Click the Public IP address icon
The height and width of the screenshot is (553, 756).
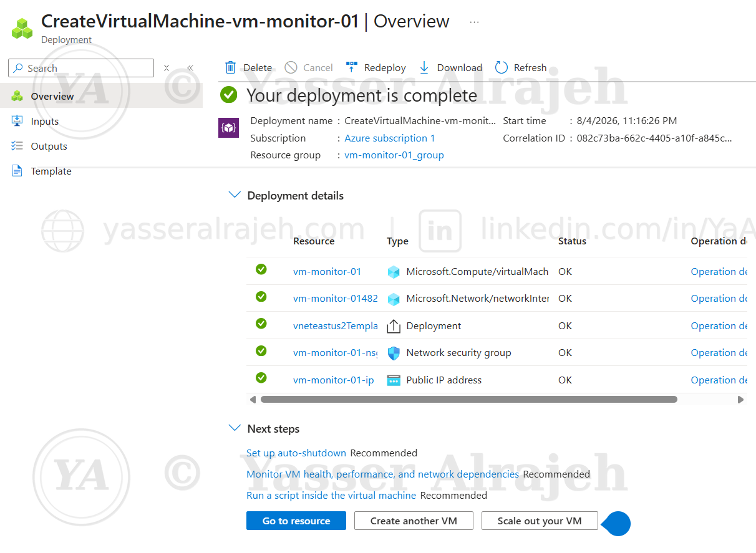(x=394, y=380)
